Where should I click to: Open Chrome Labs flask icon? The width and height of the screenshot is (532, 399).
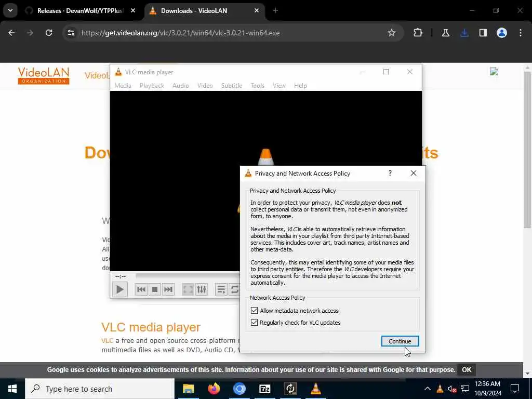(445, 33)
